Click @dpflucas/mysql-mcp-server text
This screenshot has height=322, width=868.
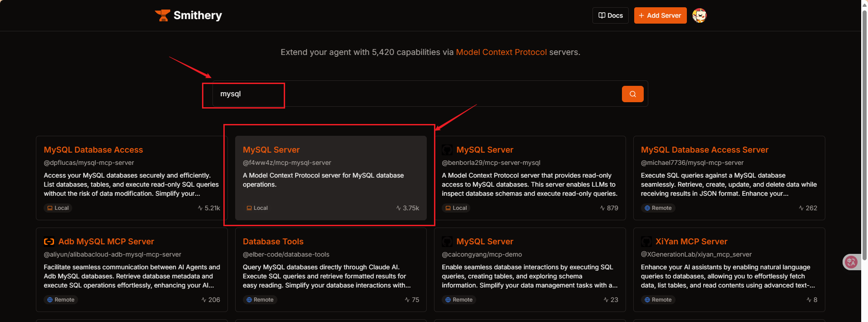click(89, 163)
